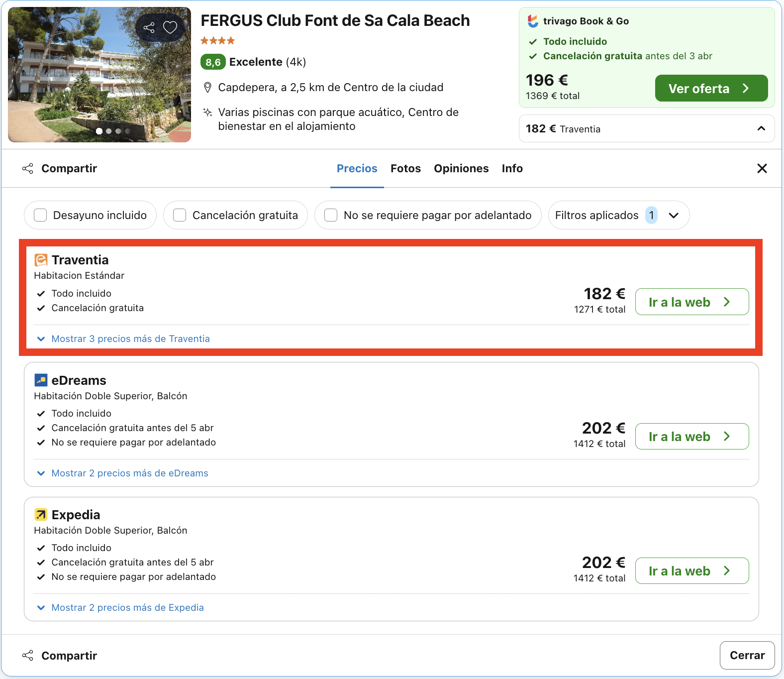
Task: Click the four-star rating icons
Action: [x=217, y=41]
